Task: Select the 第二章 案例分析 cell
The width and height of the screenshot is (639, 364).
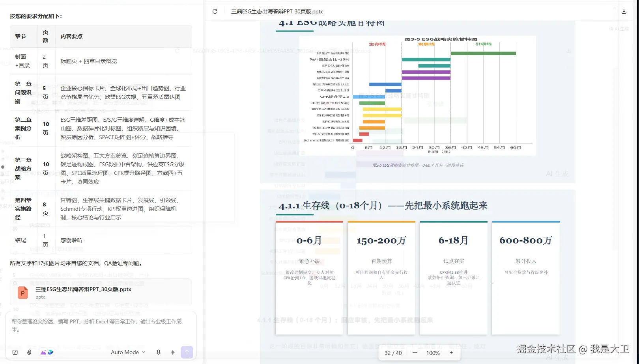Action: click(23, 128)
